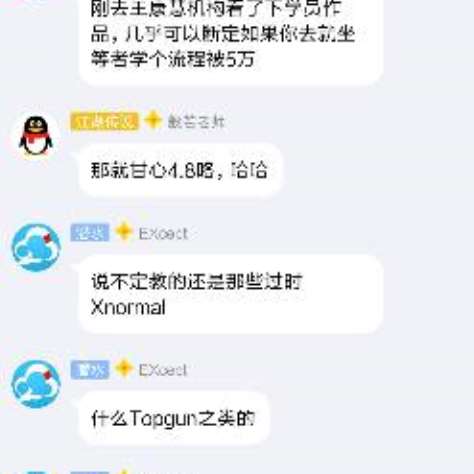Open EXcect's name above the Topgun message
This screenshot has width=474, height=474.
163,370
